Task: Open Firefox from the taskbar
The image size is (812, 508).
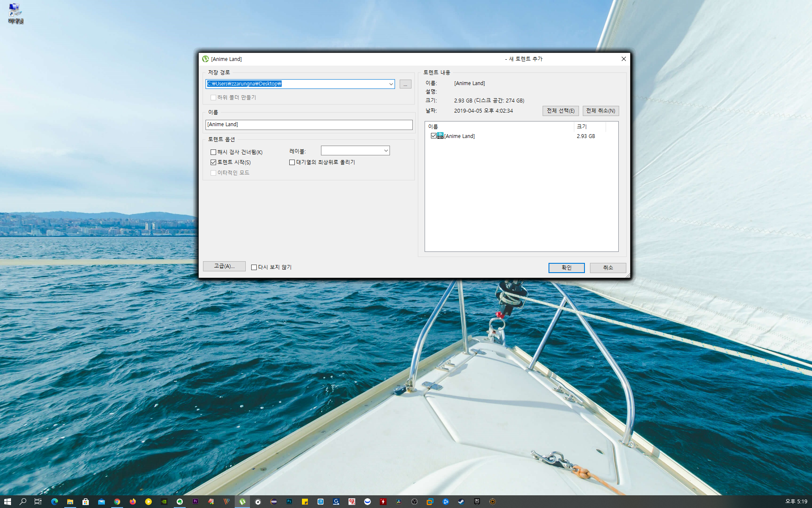Action: point(133,502)
